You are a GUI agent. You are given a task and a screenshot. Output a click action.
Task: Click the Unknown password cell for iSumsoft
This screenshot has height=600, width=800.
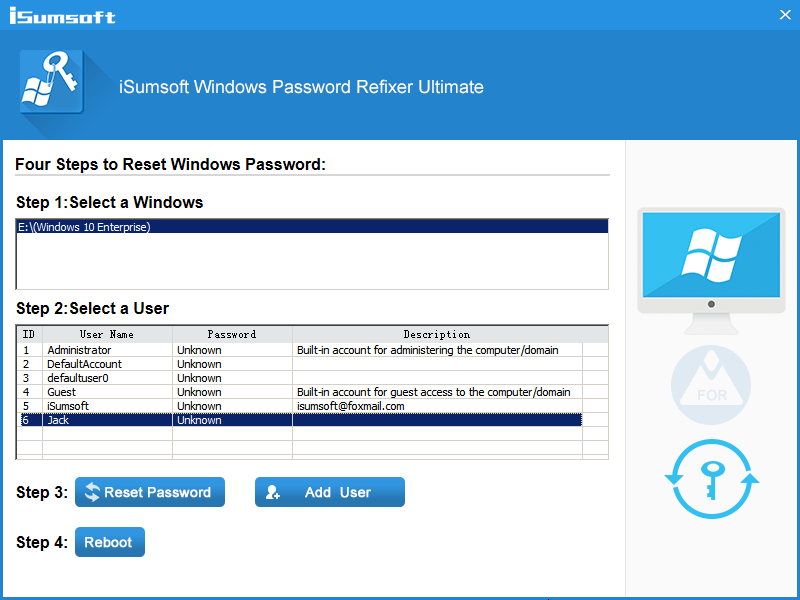(x=232, y=406)
